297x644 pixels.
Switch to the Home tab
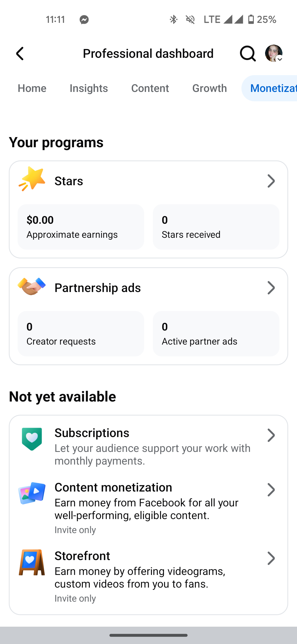[32, 88]
